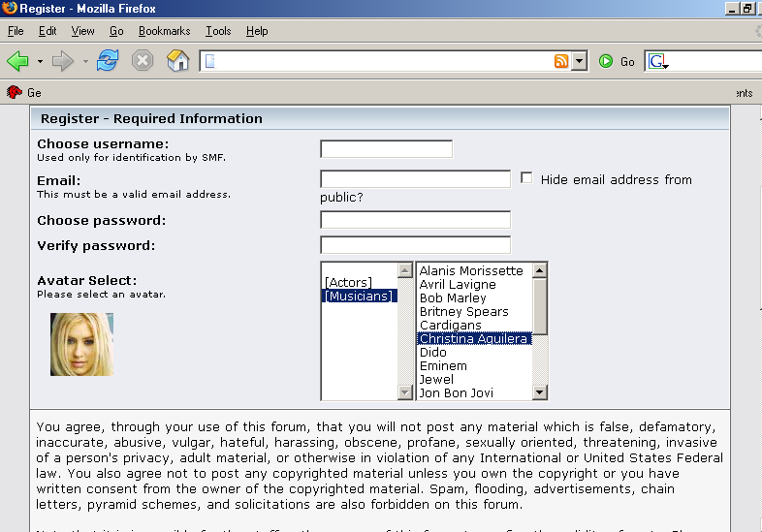Click the grey Forward arrow button

click(x=63, y=61)
